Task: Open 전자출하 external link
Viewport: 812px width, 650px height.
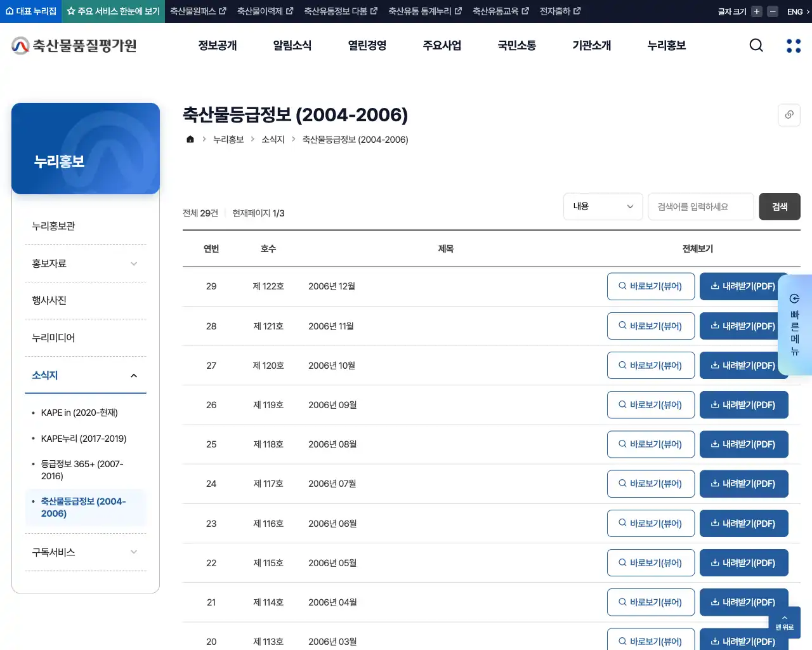Action: pos(560,11)
